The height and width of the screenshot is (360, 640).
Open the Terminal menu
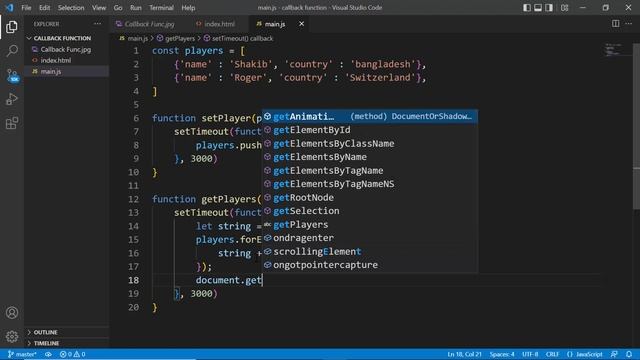pos(161,8)
